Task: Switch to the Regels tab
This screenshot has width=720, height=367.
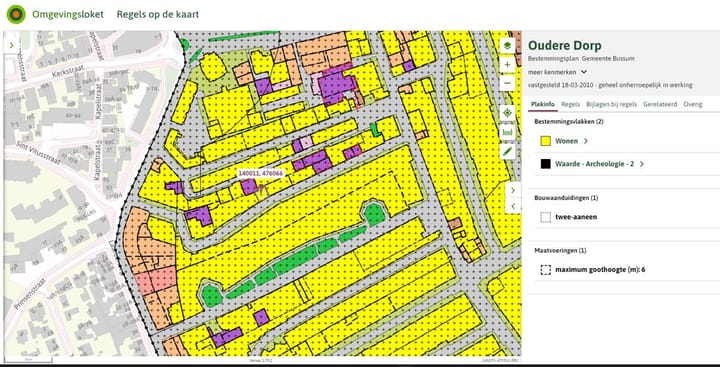Action: [570, 104]
